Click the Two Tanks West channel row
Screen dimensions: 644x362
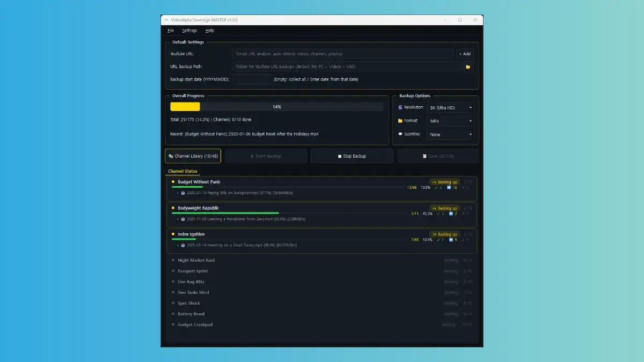click(322, 292)
